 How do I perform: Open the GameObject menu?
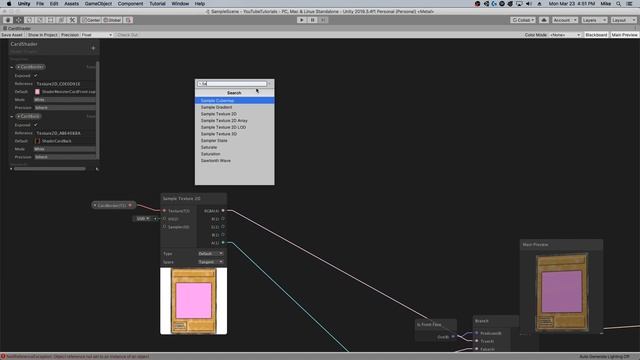[98, 4]
